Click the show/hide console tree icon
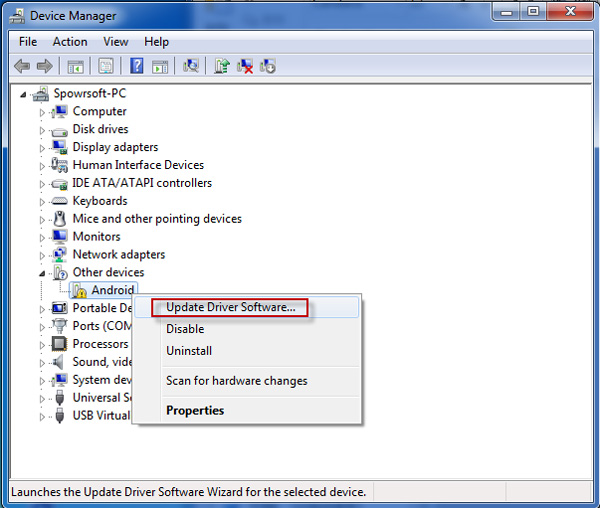This screenshot has width=600, height=508. point(75,66)
